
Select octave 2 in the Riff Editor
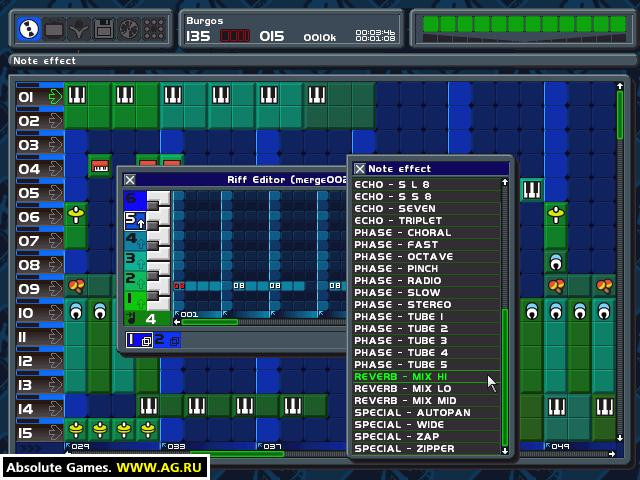point(135,280)
